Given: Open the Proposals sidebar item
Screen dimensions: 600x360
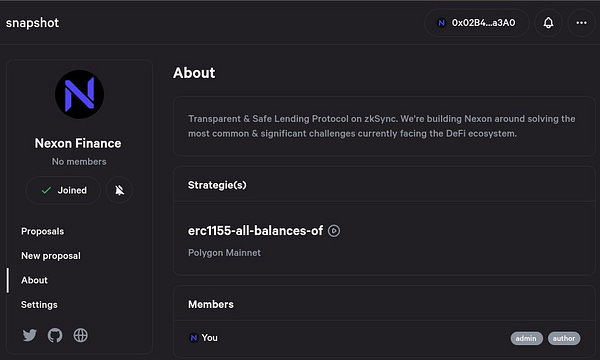Looking at the screenshot, I should (42, 231).
